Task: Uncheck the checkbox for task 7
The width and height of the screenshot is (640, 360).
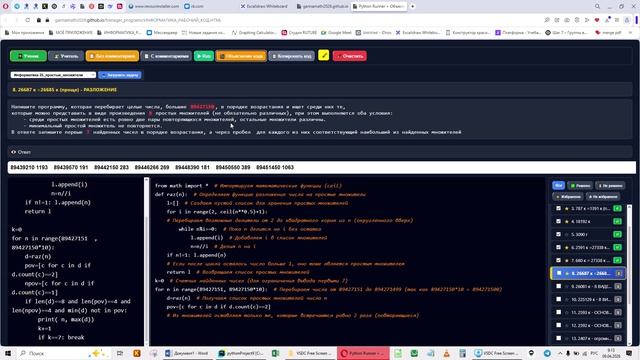Action: point(559,260)
